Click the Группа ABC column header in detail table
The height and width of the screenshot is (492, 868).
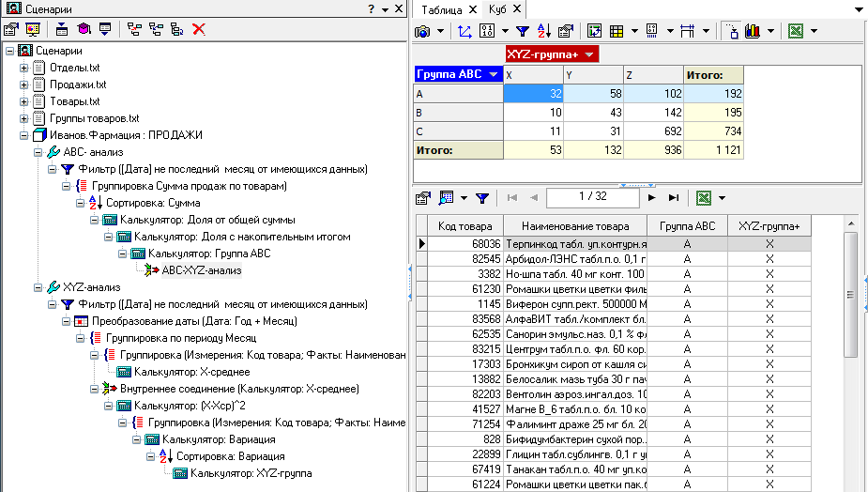(x=688, y=226)
